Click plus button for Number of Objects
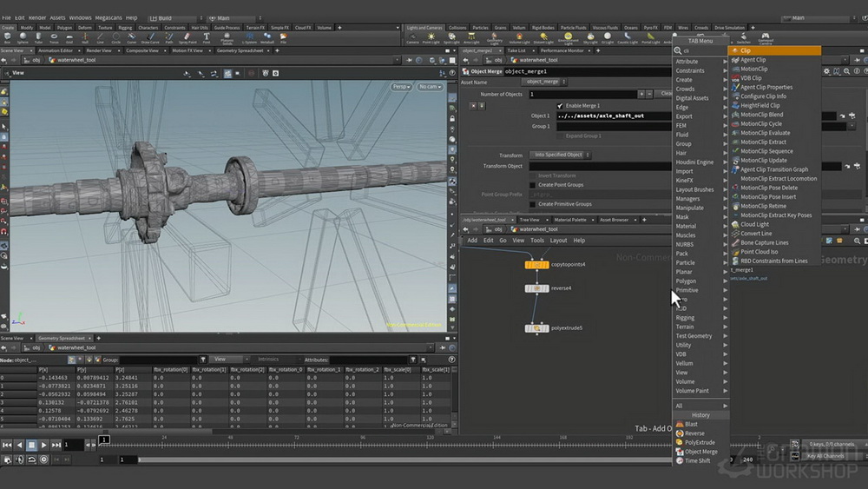This screenshot has height=489, width=868. [x=641, y=94]
